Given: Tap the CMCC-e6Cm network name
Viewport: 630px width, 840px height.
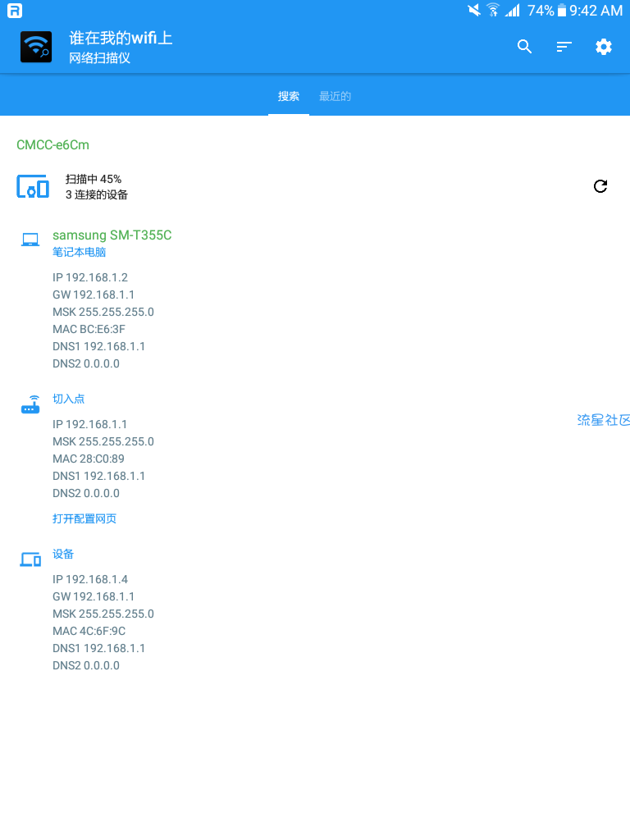Looking at the screenshot, I should click(53, 144).
